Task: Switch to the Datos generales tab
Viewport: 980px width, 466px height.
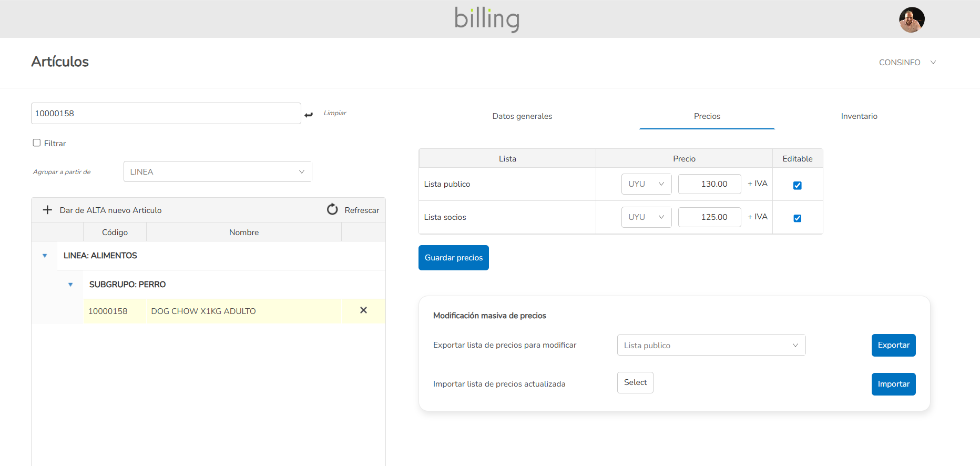Action: (522, 116)
